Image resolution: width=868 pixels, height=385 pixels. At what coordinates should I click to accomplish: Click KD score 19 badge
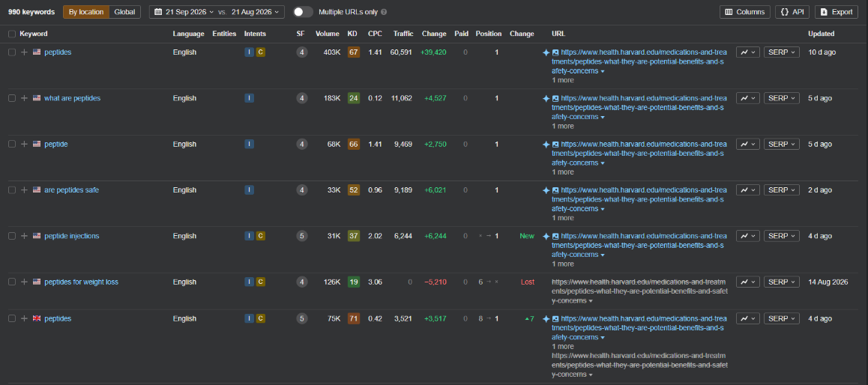tap(353, 282)
